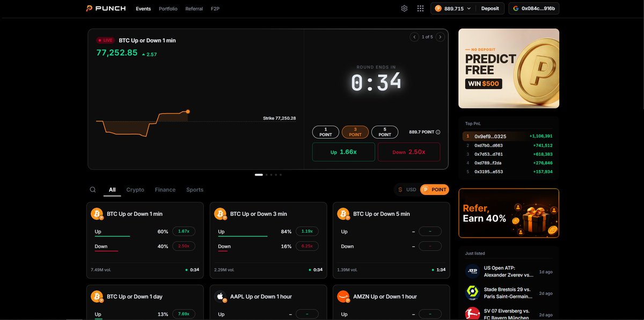The height and width of the screenshot is (320, 644).
Task: Click Apple icon on AAPL card
Action: 220,296
